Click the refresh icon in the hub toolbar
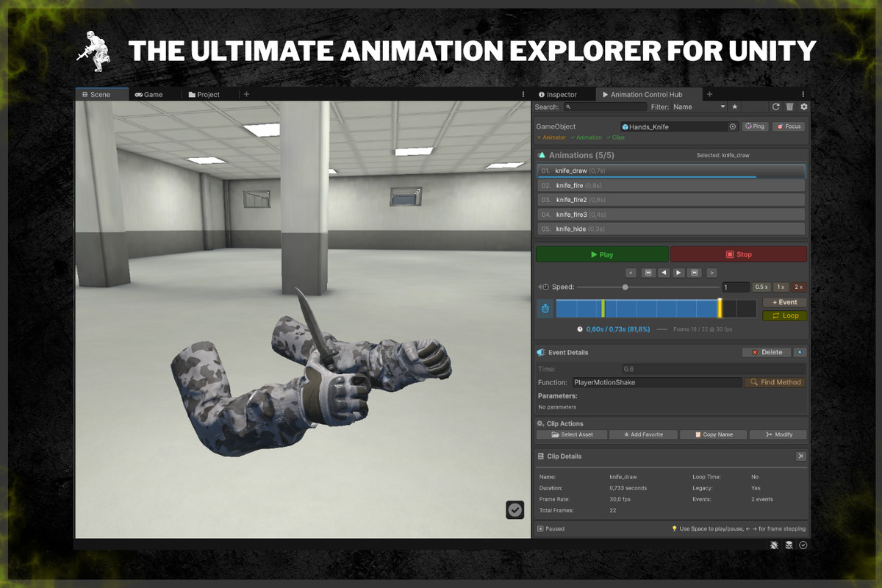 (x=775, y=107)
